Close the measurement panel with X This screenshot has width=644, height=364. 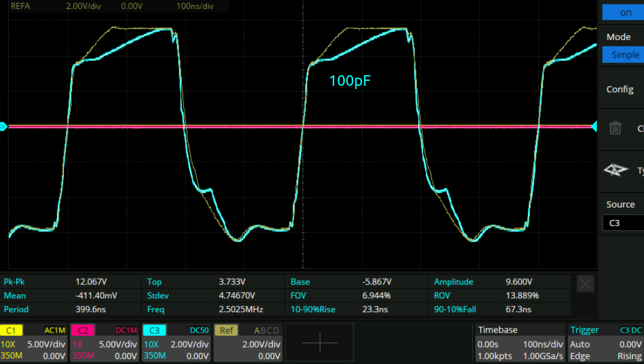tap(585, 284)
